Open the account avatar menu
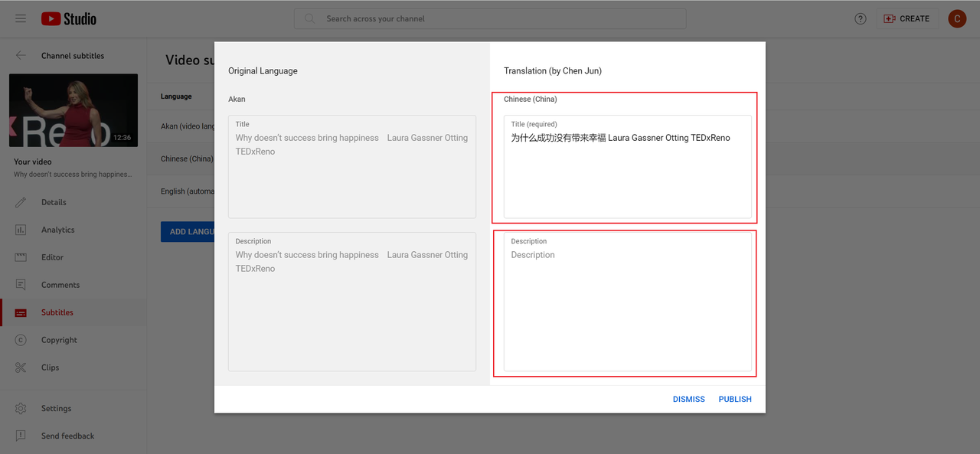 click(x=957, y=18)
